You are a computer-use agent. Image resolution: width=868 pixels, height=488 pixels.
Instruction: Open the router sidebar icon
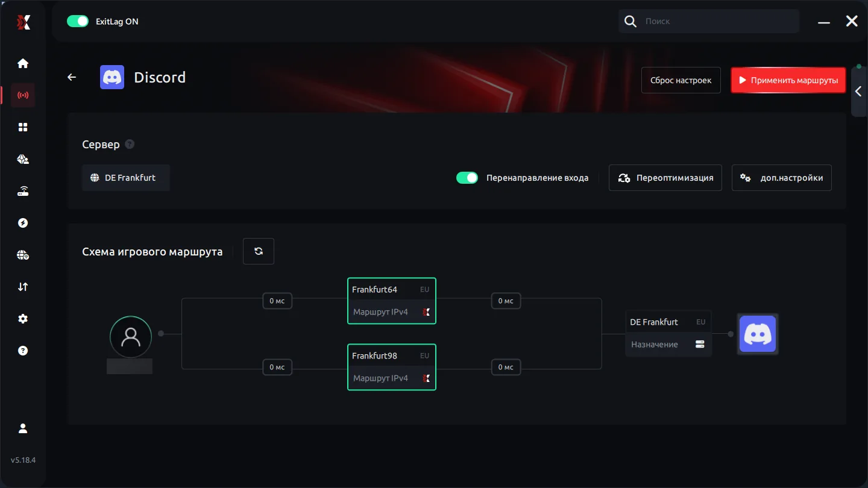[x=23, y=191]
